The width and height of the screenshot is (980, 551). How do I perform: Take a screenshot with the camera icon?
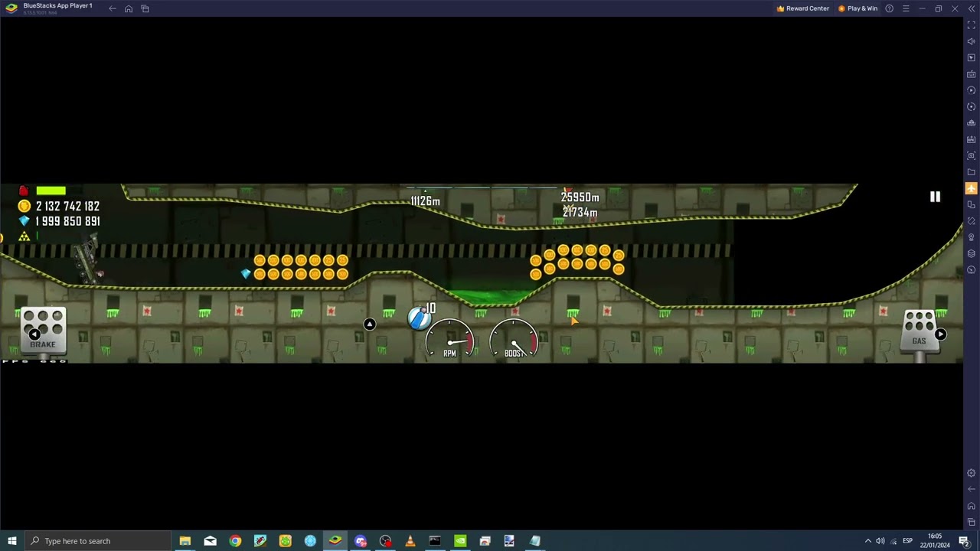[972, 155]
